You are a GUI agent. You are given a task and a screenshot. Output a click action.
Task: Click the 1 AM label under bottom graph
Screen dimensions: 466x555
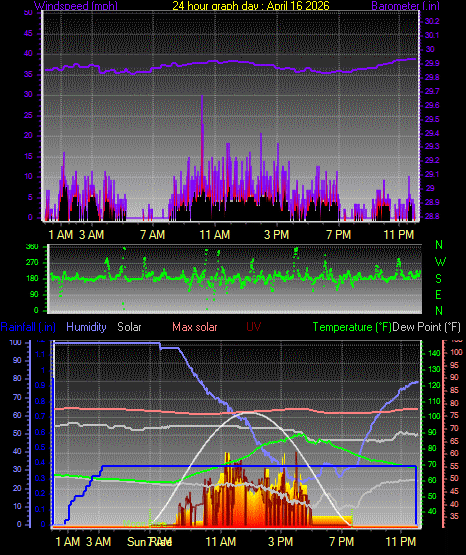(x=68, y=541)
